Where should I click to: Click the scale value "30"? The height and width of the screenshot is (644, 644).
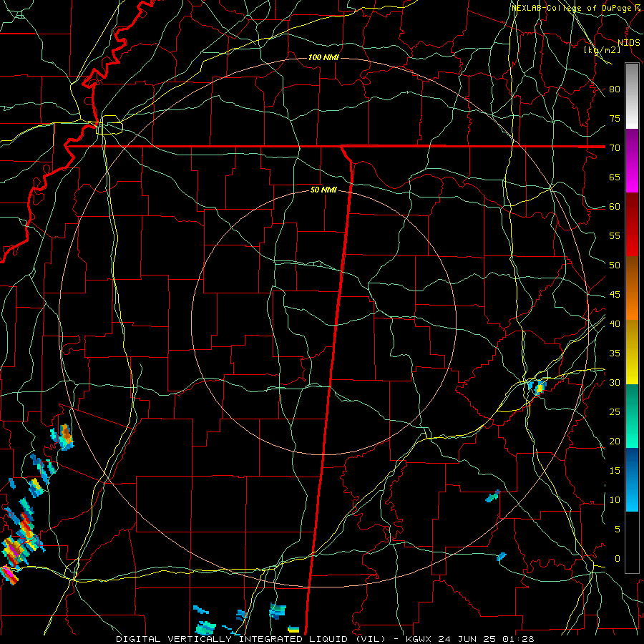pos(615,382)
